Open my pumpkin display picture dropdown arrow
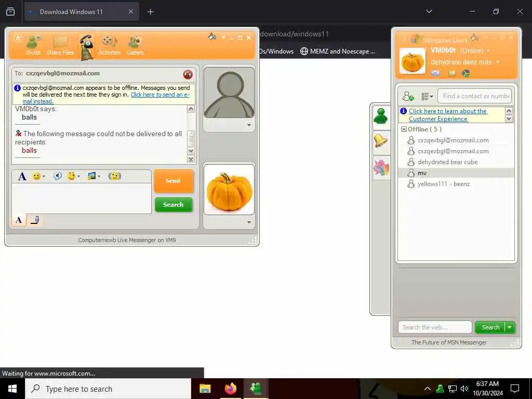 click(249, 222)
